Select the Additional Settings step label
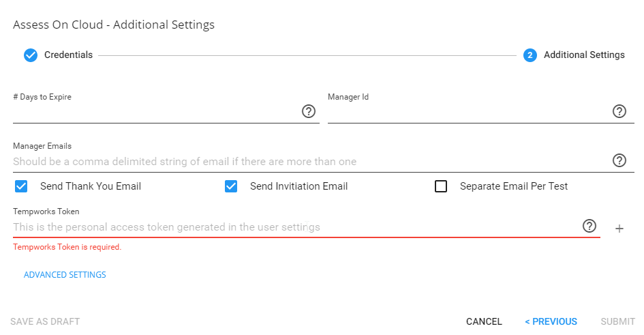This screenshot has width=644, height=335. [584, 55]
